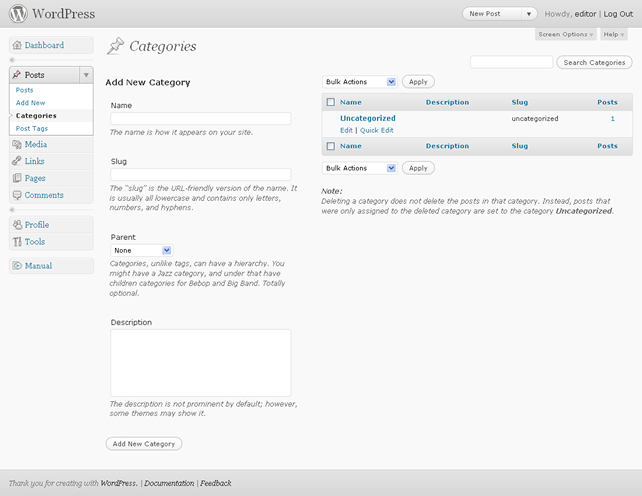
Task: Click Edit under Uncategorized
Action: (x=346, y=130)
